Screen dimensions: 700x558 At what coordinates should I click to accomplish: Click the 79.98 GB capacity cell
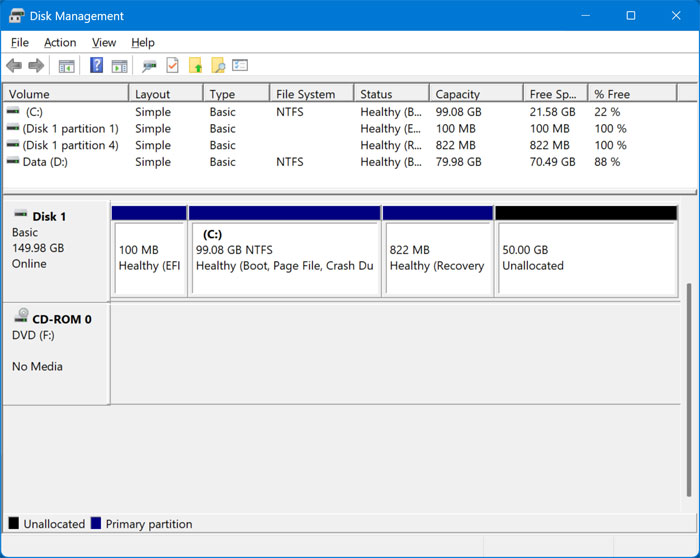(x=458, y=162)
